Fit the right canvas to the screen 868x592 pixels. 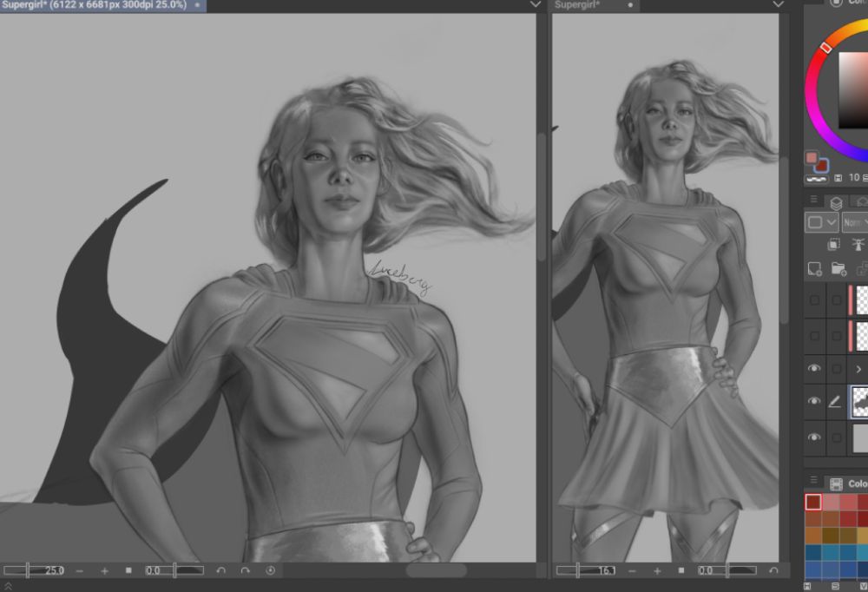(x=681, y=570)
